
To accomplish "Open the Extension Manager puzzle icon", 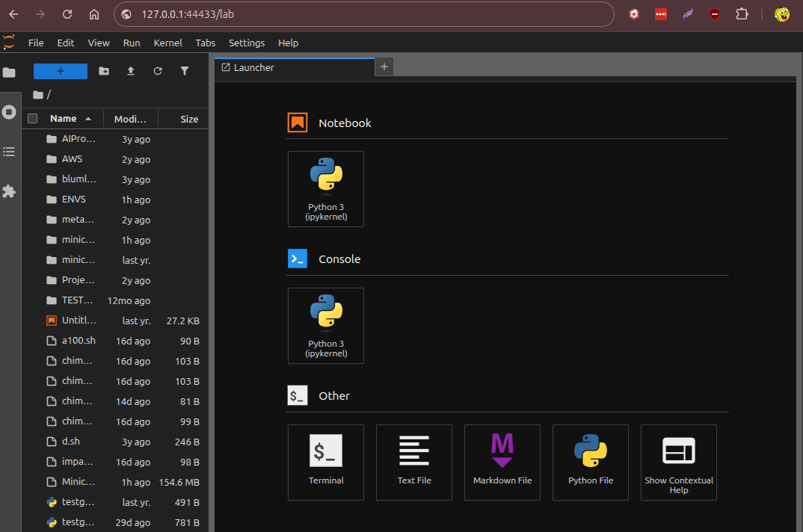I will click(9, 191).
